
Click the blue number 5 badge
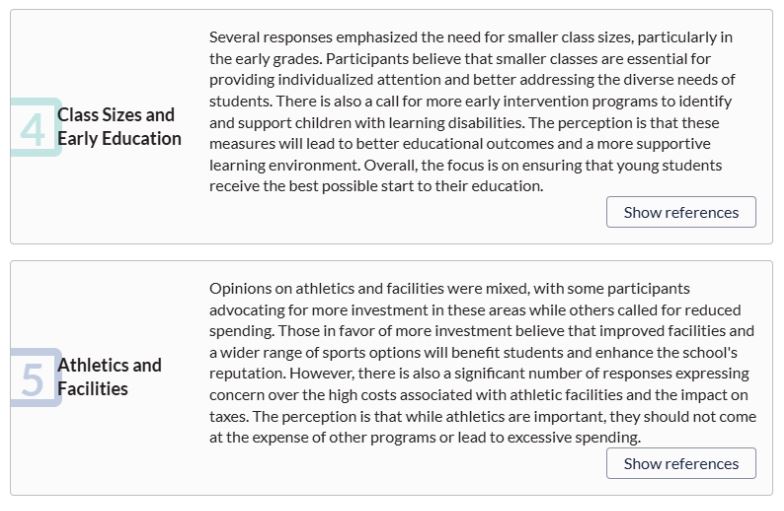(x=34, y=378)
